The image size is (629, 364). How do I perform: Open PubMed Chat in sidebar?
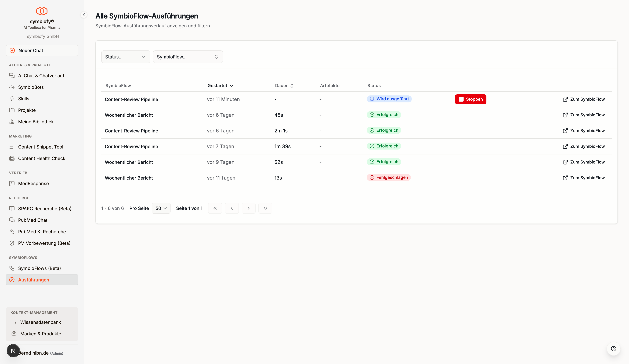point(42,220)
